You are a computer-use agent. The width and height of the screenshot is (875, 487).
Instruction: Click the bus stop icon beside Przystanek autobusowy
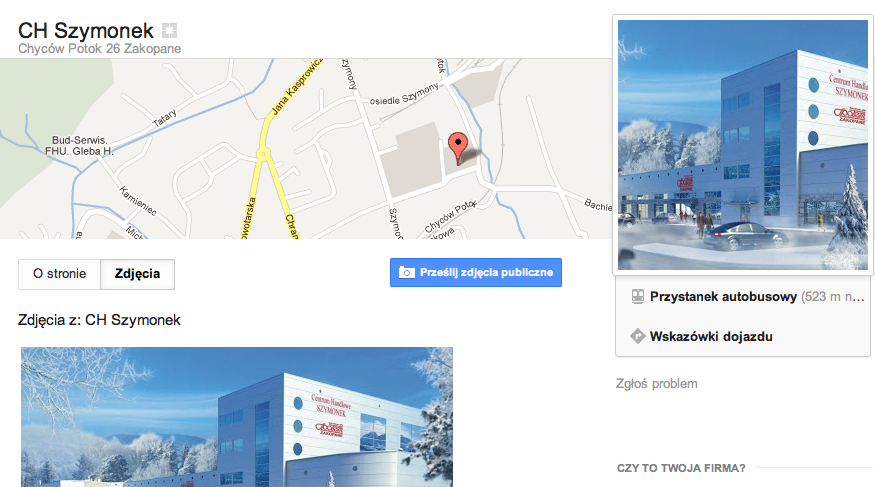pos(637,296)
